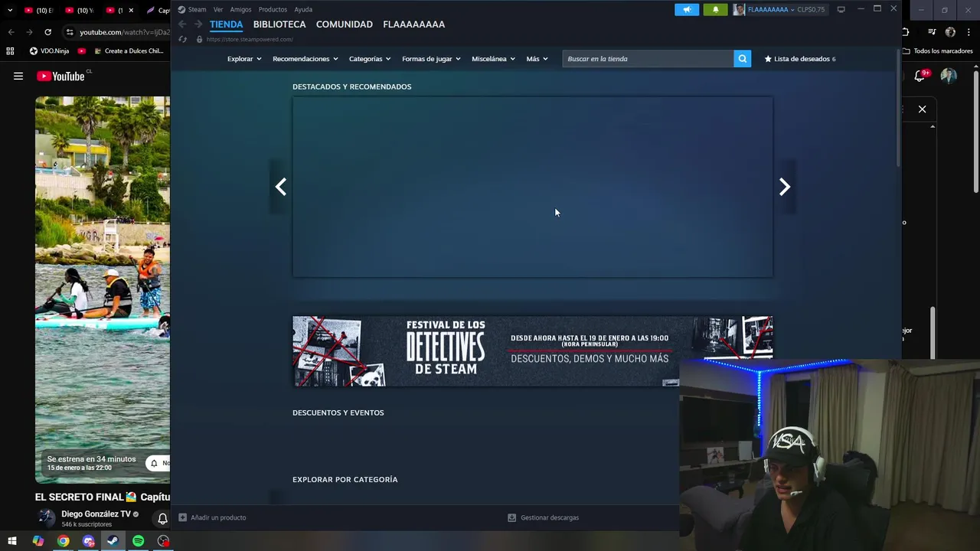Click the padlock icon beside Steam URL
Viewport: 980px width, 551px height.
(199, 39)
